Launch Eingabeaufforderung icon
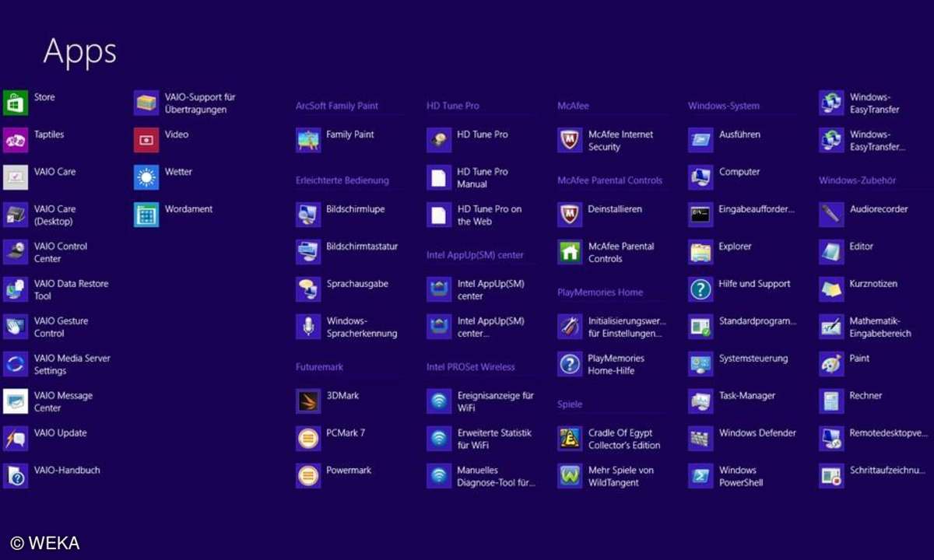This screenshot has height=560, width=934. click(x=700, y=215)
